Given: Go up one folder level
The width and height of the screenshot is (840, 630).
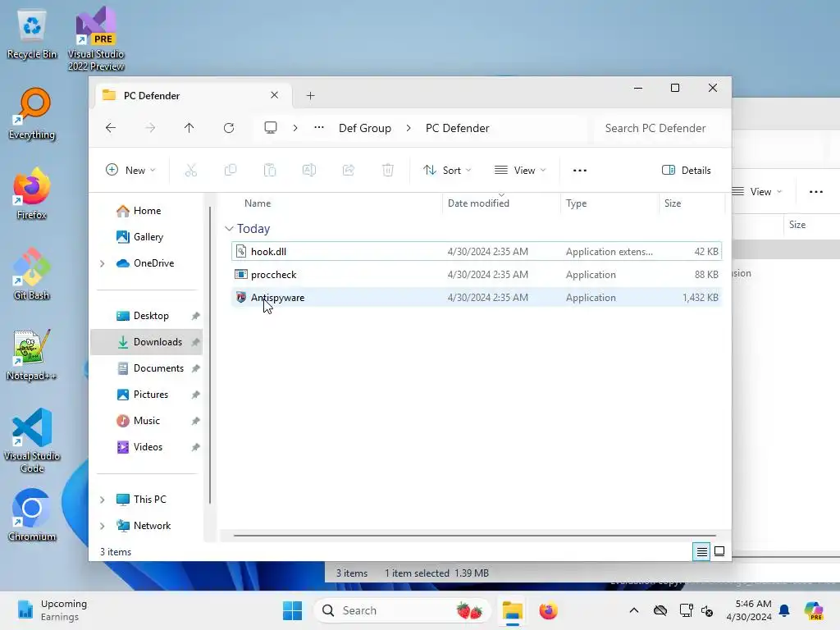Looking at the screenshot, I should click(189, 128).
